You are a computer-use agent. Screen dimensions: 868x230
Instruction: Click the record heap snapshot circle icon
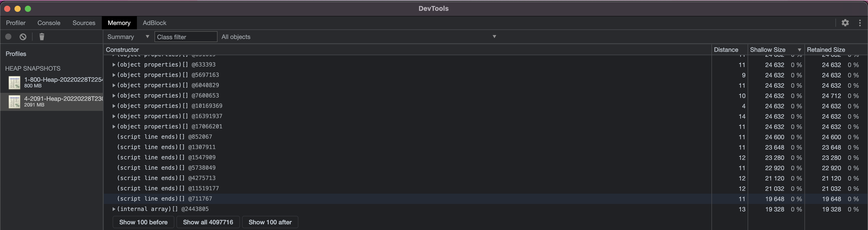coord(9,37)
